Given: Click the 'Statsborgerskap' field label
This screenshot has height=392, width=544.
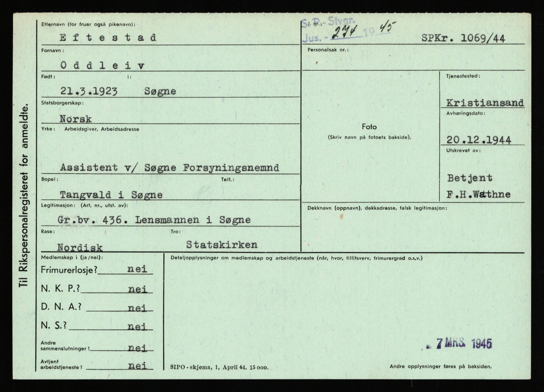Looking at the screenshot, I should 62,103.
